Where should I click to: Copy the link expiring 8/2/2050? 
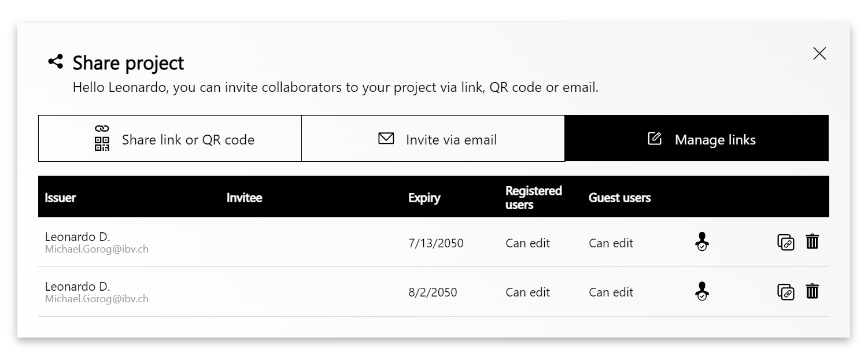coord(785,292)
